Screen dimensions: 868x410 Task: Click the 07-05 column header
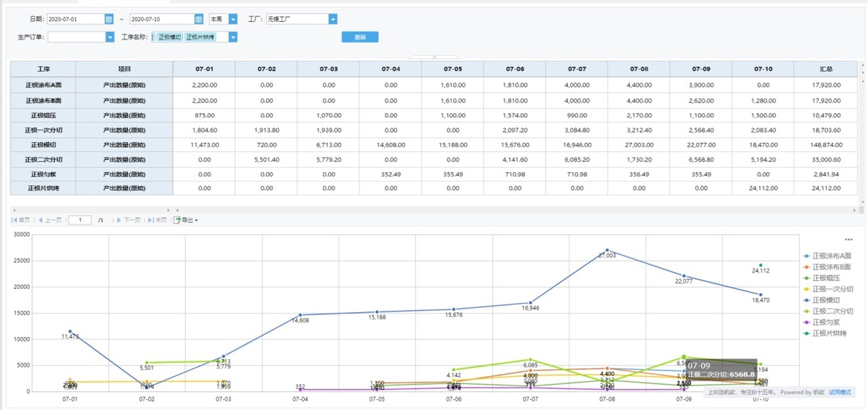452,69
